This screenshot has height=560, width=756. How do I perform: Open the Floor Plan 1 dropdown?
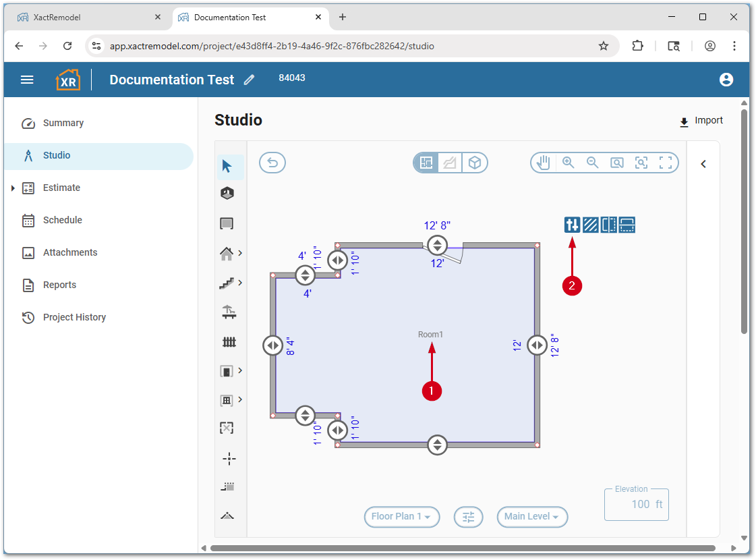(402, 517)
